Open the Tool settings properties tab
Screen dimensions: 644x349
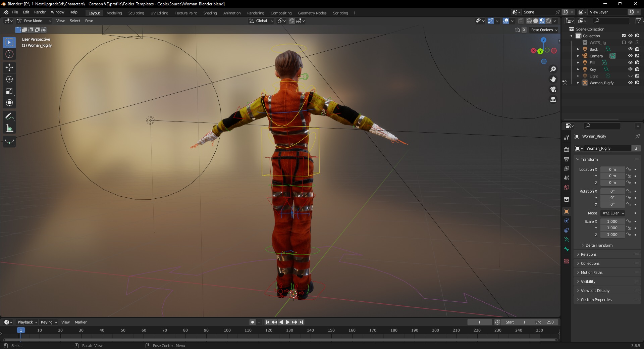click(567, 137)
